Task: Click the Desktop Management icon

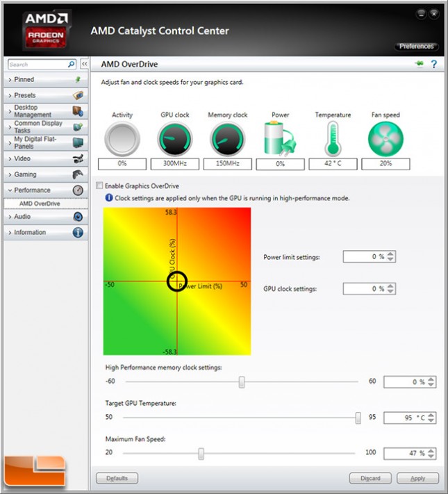Action: point(78,111)
